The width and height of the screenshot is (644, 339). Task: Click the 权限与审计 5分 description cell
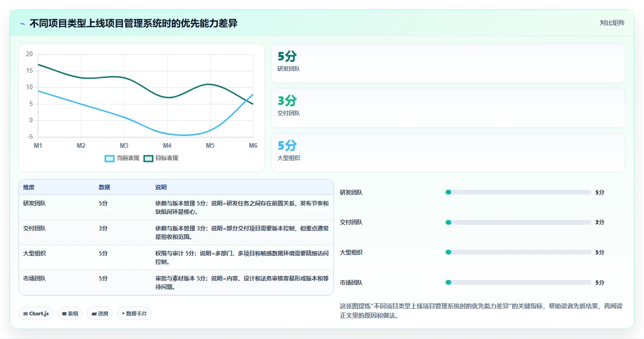242,257
